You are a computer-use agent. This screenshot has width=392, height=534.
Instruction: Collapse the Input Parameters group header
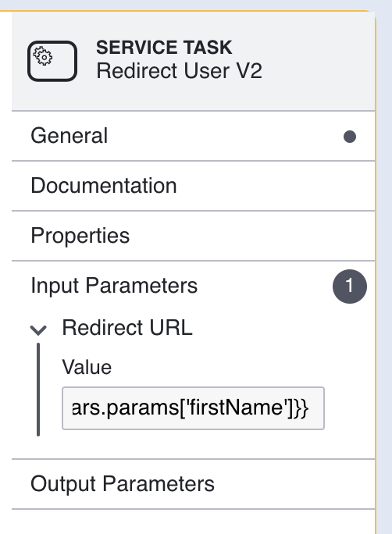click(x=193, y=286)
